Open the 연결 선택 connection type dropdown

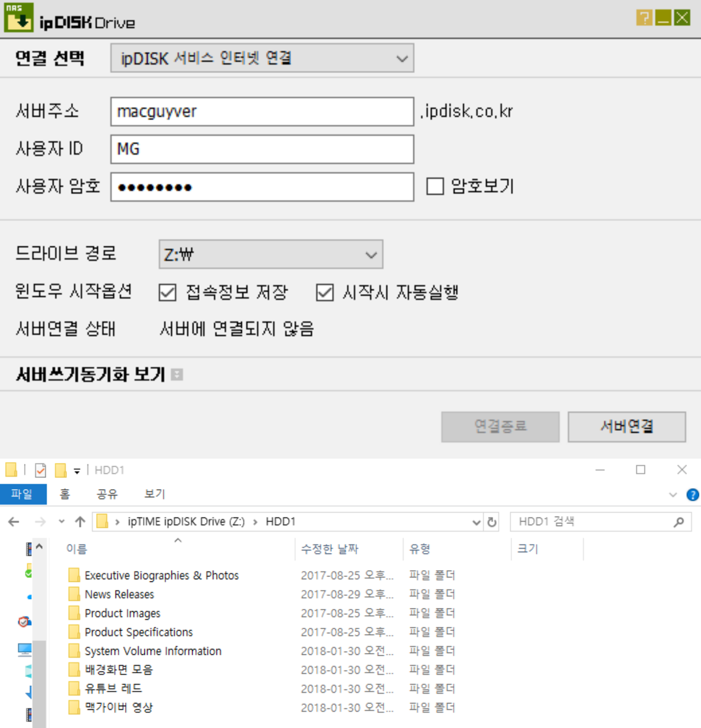coord(262,58)
